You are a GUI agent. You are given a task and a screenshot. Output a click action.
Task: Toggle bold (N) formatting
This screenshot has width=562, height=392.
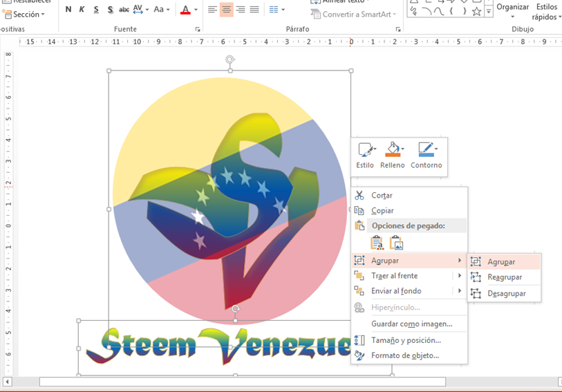[68, 10]
